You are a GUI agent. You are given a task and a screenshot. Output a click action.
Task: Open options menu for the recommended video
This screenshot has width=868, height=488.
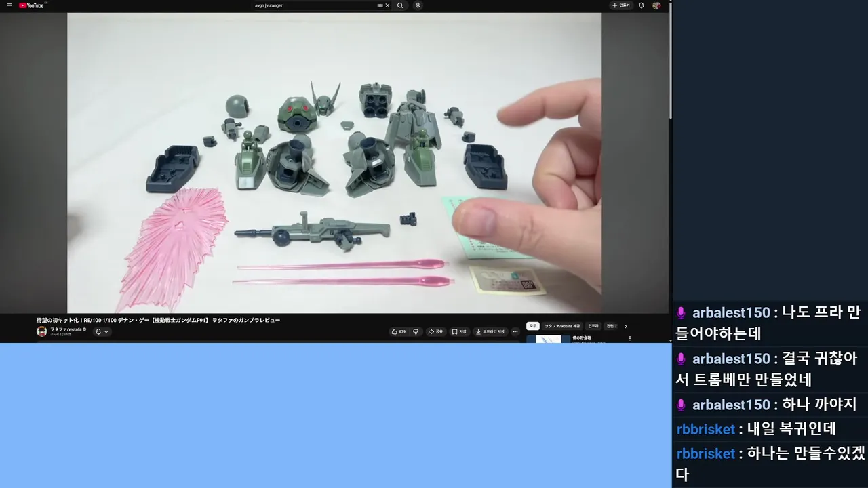click(x=629, y=338)
